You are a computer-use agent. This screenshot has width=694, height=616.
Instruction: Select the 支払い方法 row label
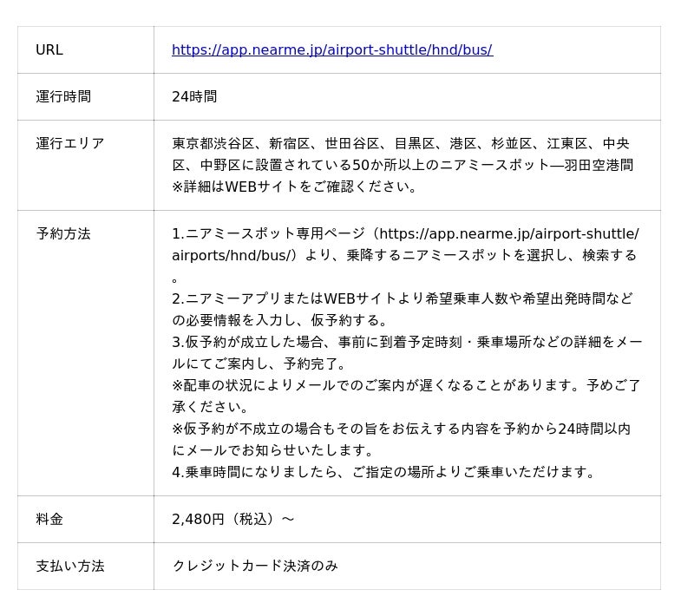[70, 567]
